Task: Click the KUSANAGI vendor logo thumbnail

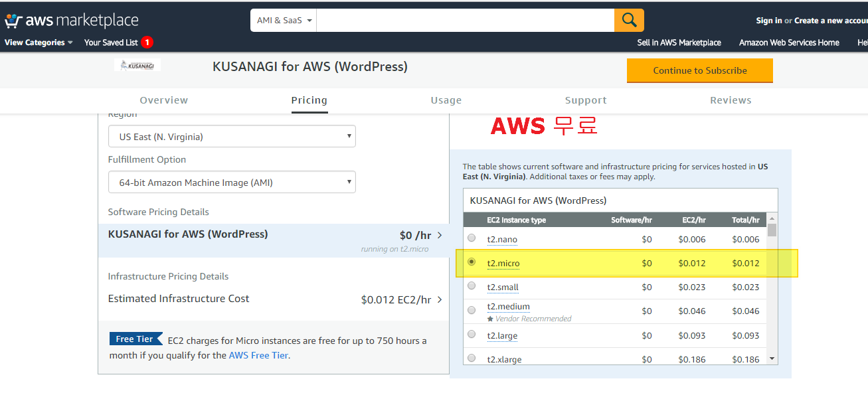Action: click(x=137, y=65)
